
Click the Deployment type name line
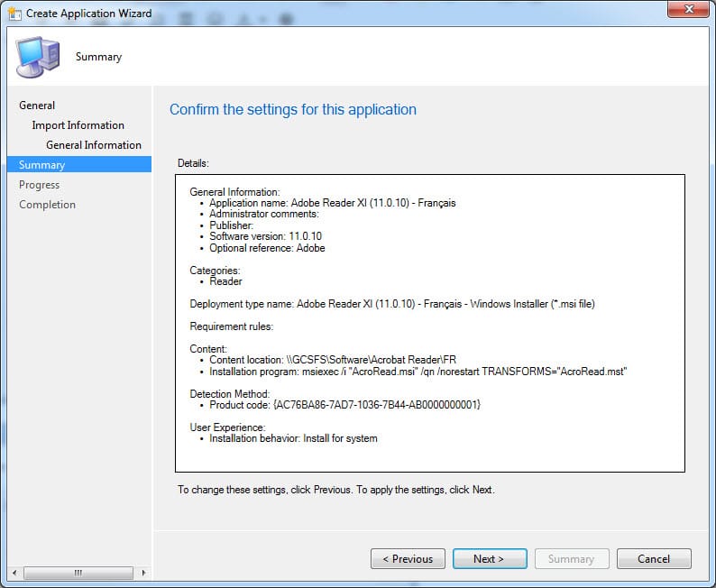[x=392, y=304]
